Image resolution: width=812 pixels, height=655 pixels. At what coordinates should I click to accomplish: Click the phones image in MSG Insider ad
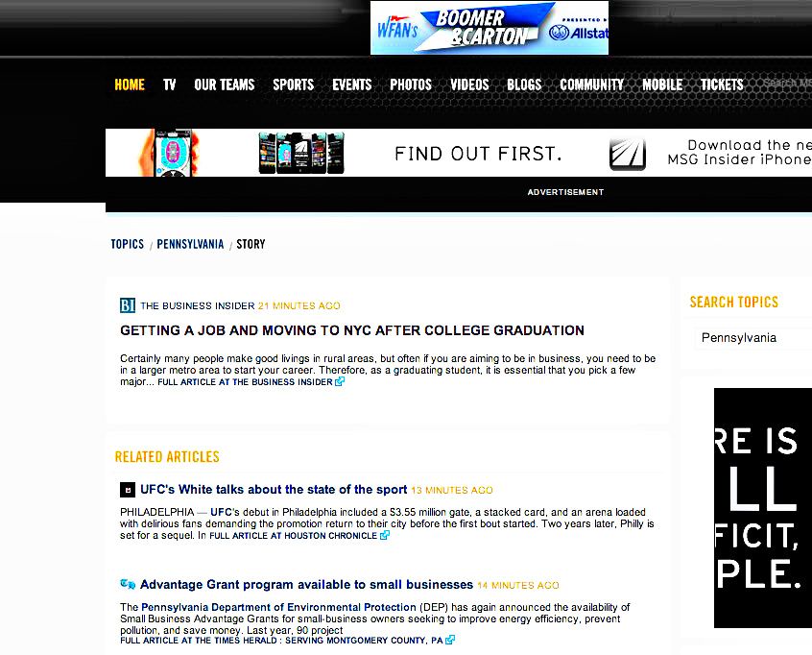tap(301, 153)
